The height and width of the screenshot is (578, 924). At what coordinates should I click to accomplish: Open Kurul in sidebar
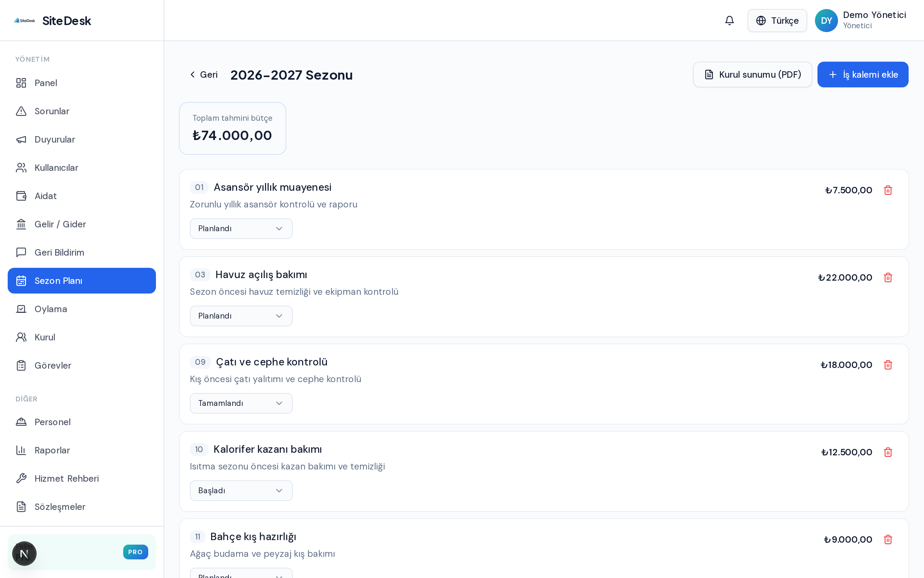(x=82, y=337)
